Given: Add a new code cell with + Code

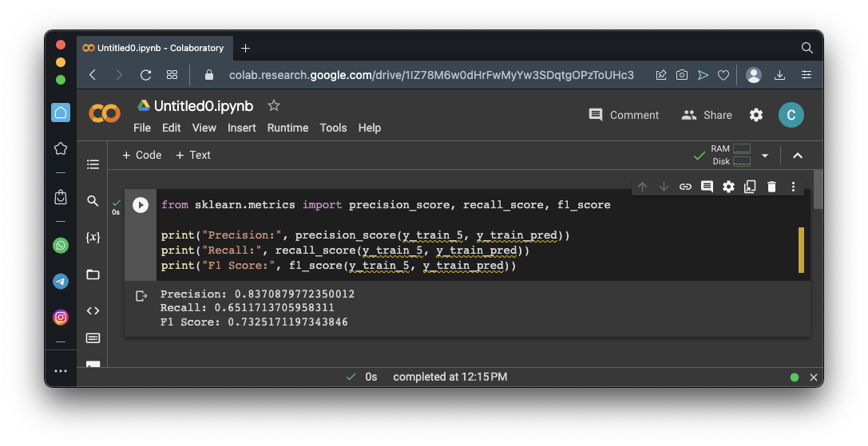Looking at the screenshot, I should pos(142,155).
